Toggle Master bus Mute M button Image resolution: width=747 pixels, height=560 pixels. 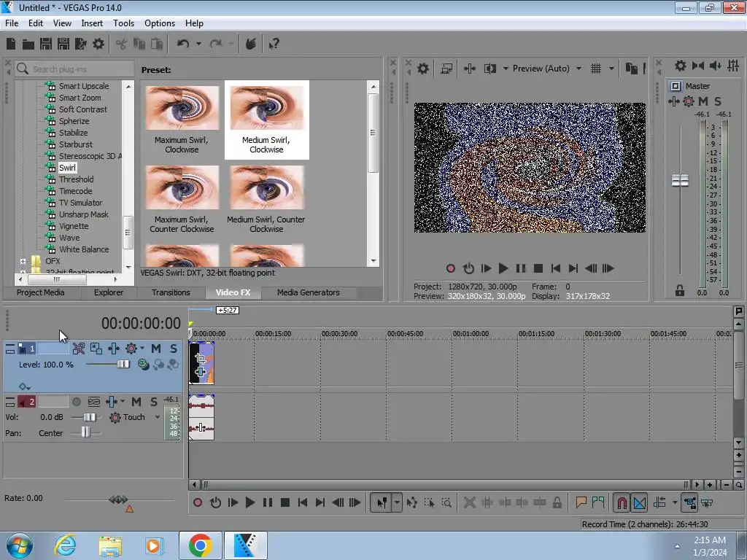[703, 101]
